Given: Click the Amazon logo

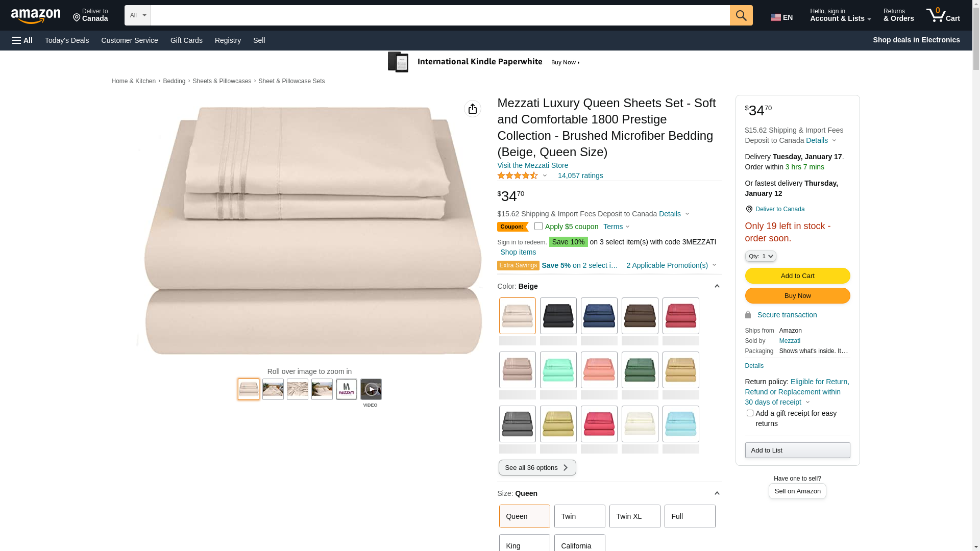Looking at the screenshot, I should 36,16.
